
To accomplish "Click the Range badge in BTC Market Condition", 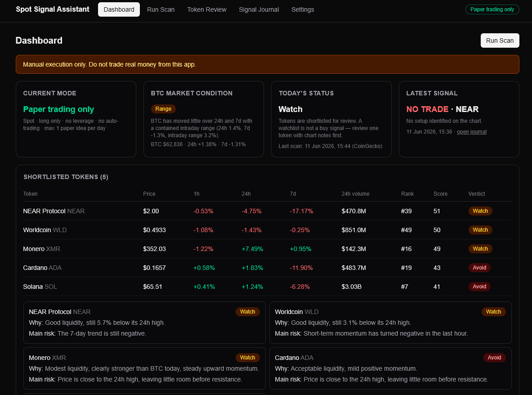I will 163,109.
